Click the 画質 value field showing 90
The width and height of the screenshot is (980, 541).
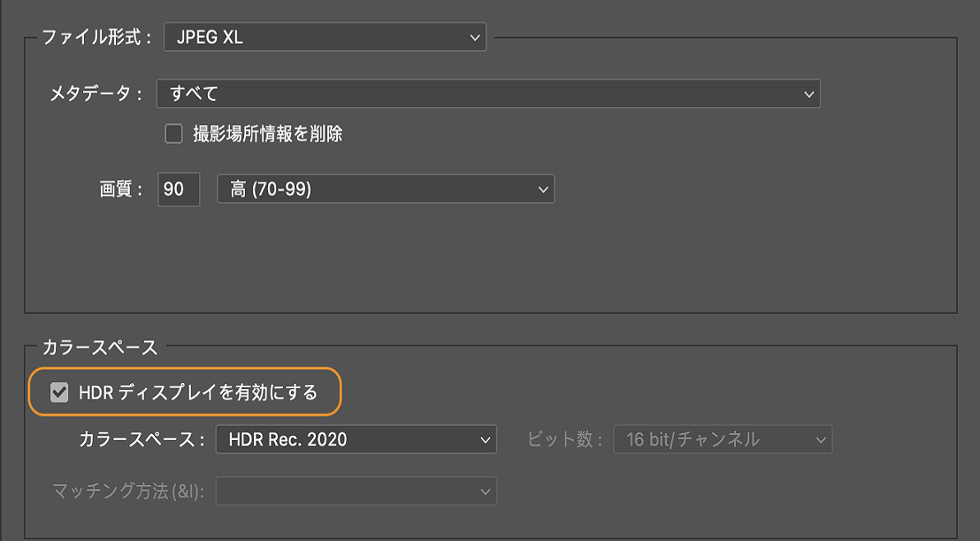(x=178, y=189)
